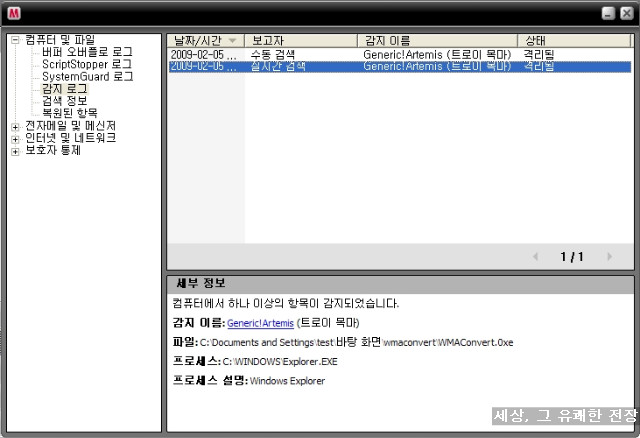Minimize the log window
The width and height of the screenshot is (640, 438).
[608, 13]
